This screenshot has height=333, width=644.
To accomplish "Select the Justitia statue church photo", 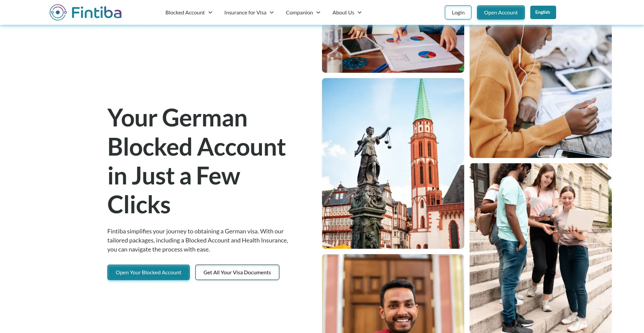I will pyautogui.click(x=393, y=163).
